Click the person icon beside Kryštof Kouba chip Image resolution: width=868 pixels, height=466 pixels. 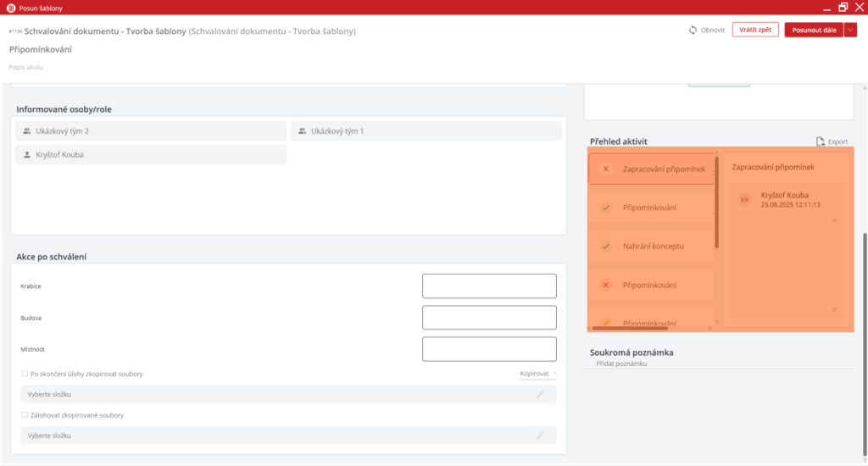[x=26, y=155]
